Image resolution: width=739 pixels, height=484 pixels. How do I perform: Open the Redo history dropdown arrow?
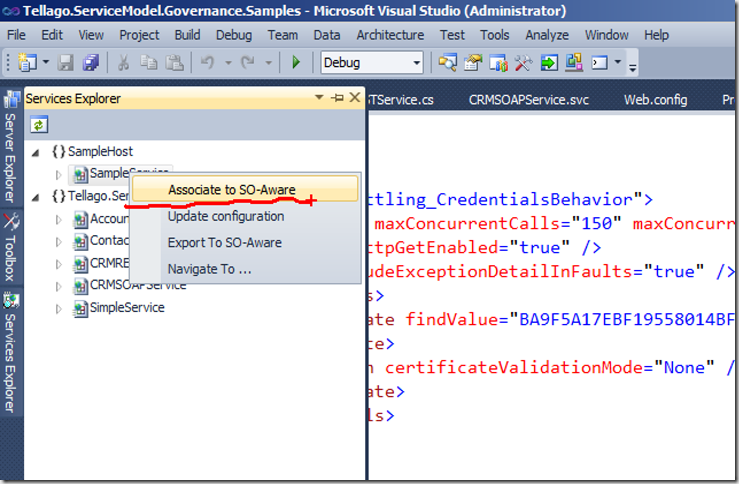coord(269,62)
